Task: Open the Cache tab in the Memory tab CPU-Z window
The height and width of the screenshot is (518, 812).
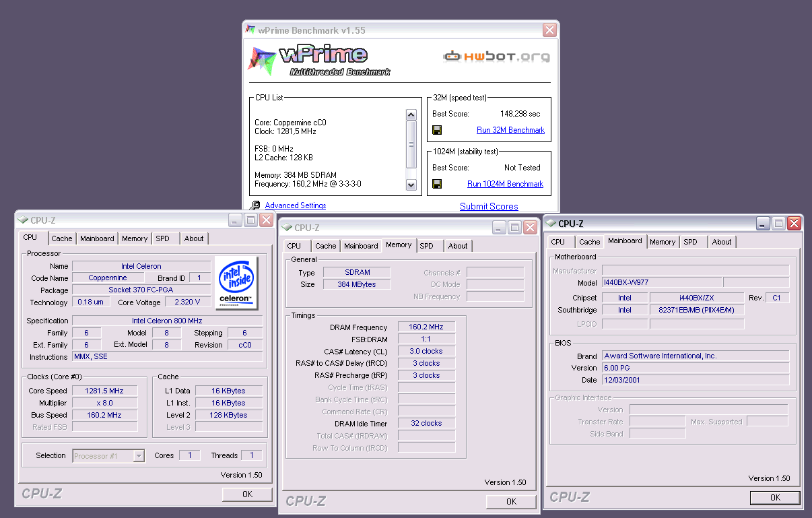Action: [326, 246]
